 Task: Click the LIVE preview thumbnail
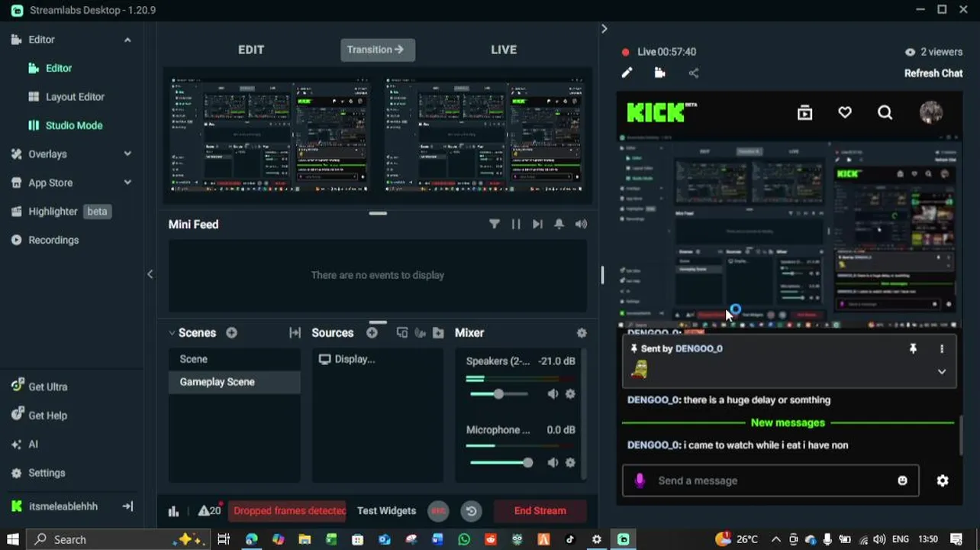click(484, 134)
